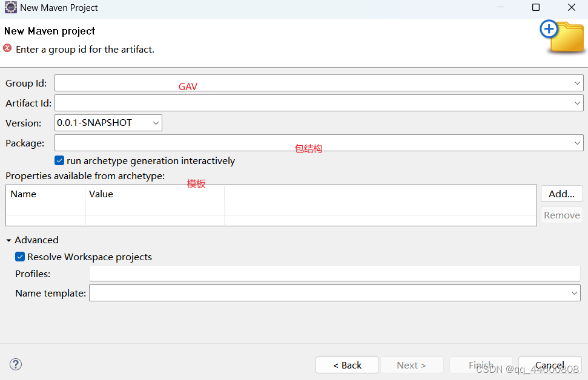Click the Next > button
Viewport: 588px width, 380px height.
(412, 365)
